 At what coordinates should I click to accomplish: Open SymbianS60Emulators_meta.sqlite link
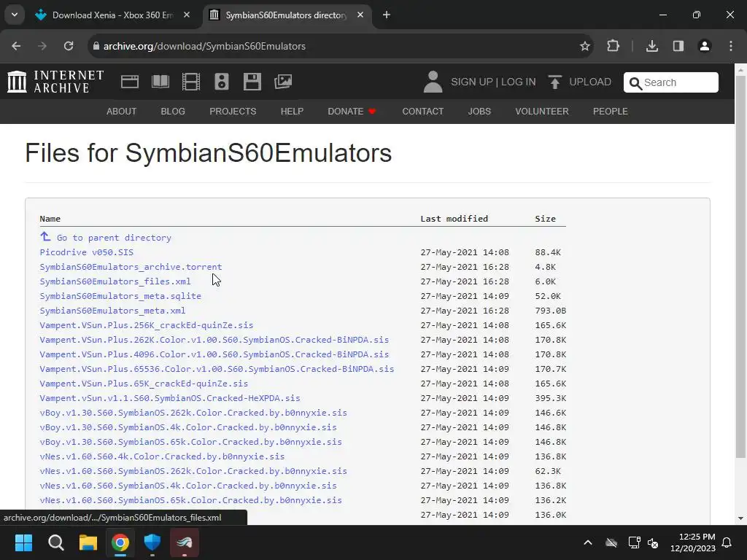tap(120, 296)
